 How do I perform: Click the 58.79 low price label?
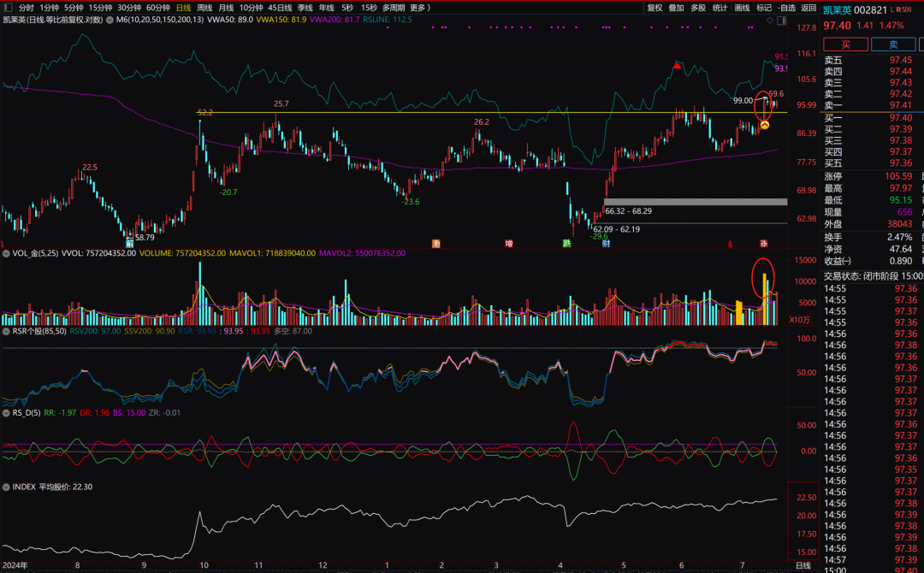pyautogui.click(x=145, y=238)
